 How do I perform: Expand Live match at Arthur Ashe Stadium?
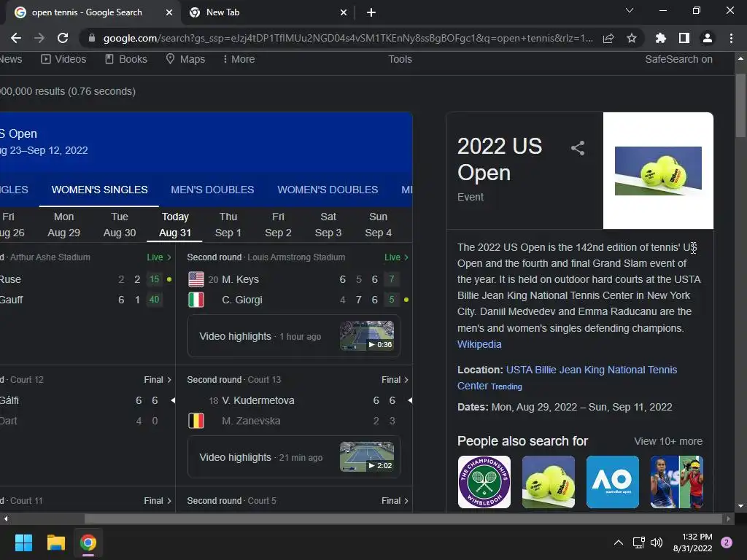(x=159, y=257)
